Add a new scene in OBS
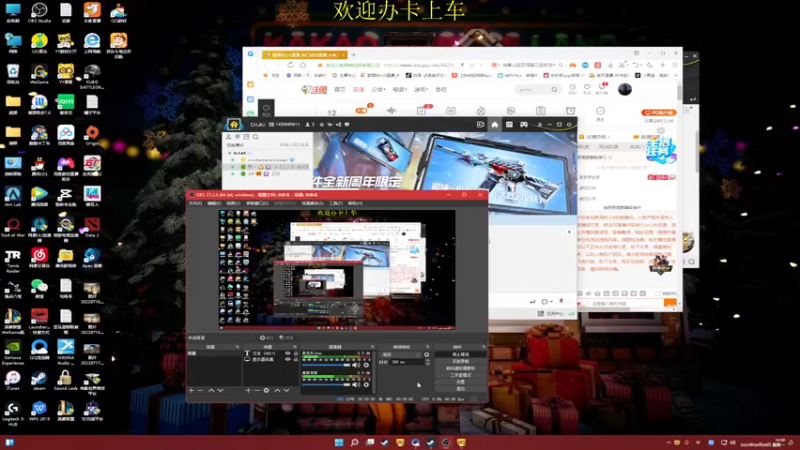This screenshot has width=800, height=450. pyautogui.click(x=191, y=390)
